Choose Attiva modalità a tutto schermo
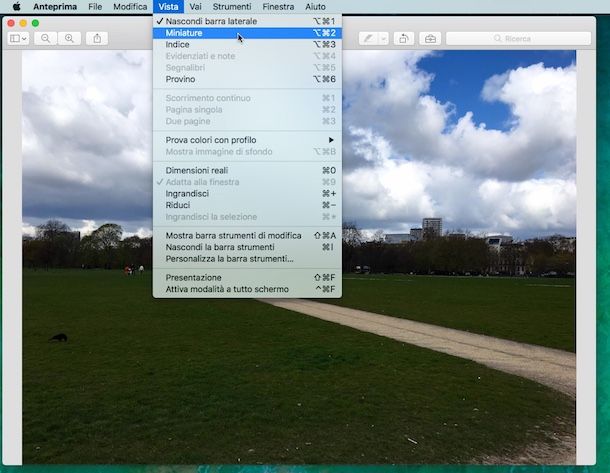610x473 pixels. [247, 289]
